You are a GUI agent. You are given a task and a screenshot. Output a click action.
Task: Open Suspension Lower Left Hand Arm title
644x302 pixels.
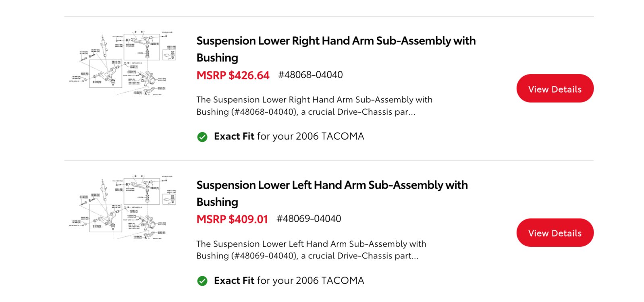[332, 193]
